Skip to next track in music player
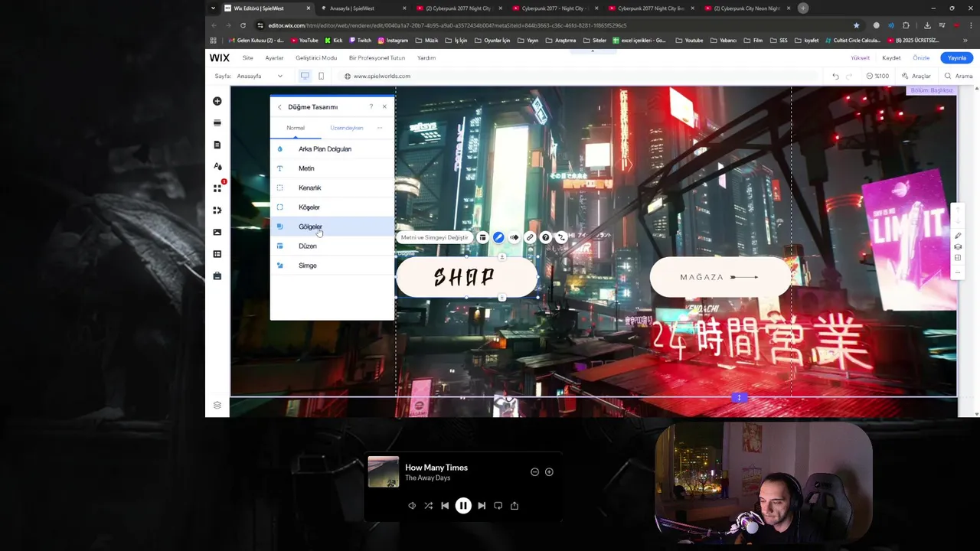Screen dimensions: 980x551 (x=482, y=506)
